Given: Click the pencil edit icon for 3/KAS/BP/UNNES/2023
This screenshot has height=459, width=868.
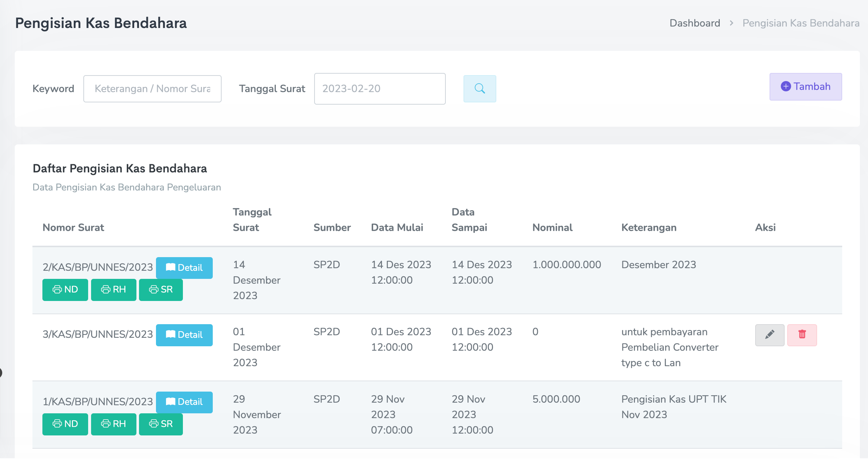Looking at the screenshot, I should [769, 335].
